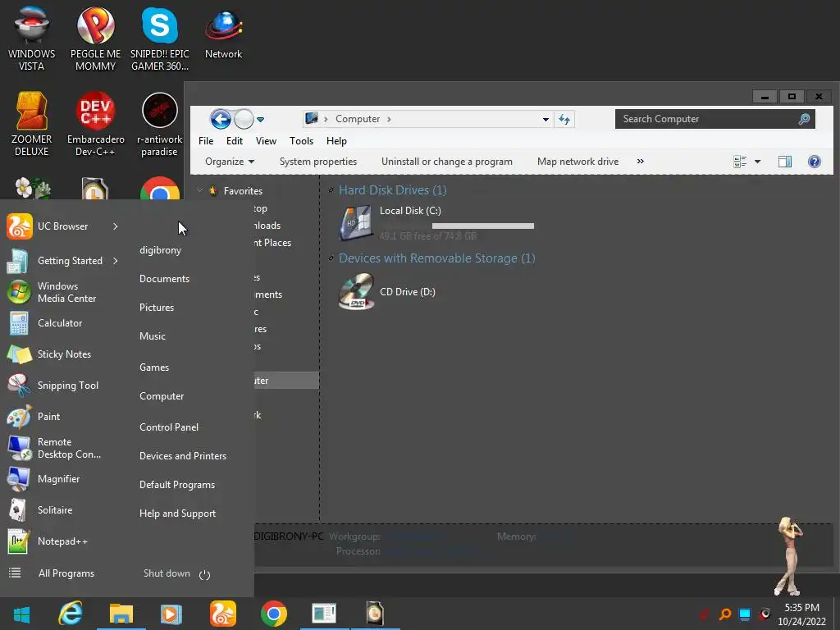The height and width of the screenshot is (630, 840).
Task: Select the CD Drive (D:) icon
Action: [x=356, y=291]
